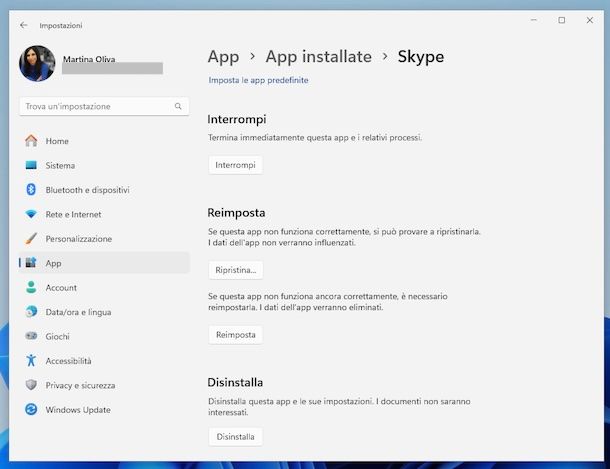Go to Giochi settings
610x469 pixels.
(x=104, y=336)
